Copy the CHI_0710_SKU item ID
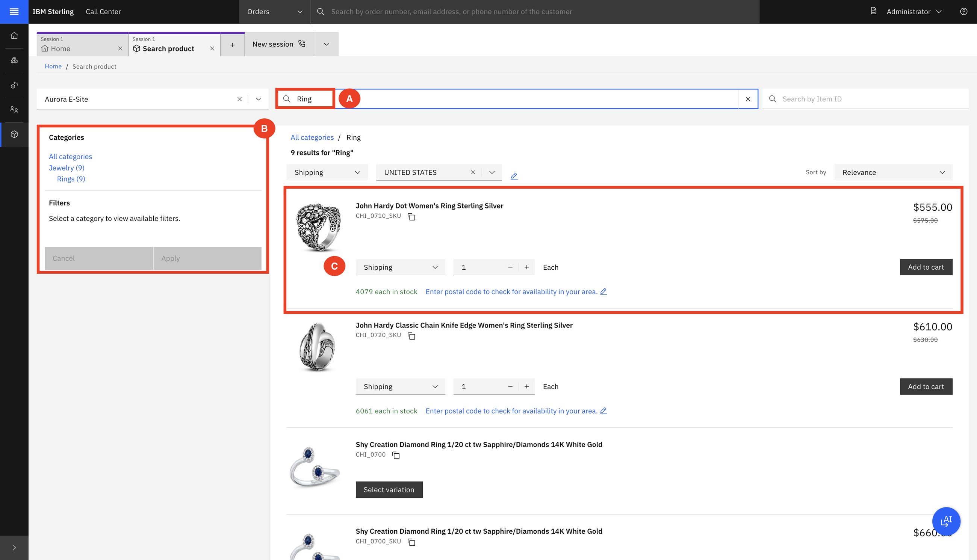The height and width of the screenshot is (560, 977). 411,217
